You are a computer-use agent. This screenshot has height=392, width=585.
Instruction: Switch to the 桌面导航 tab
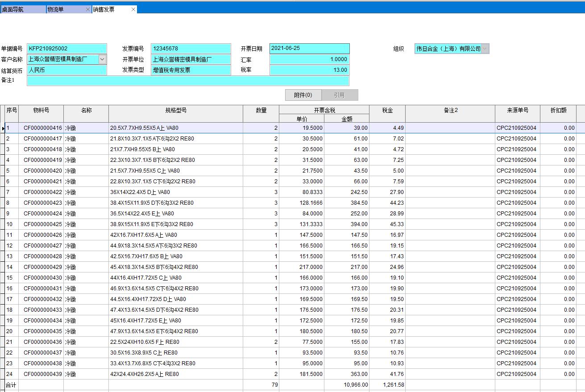(x=22, y=9)
